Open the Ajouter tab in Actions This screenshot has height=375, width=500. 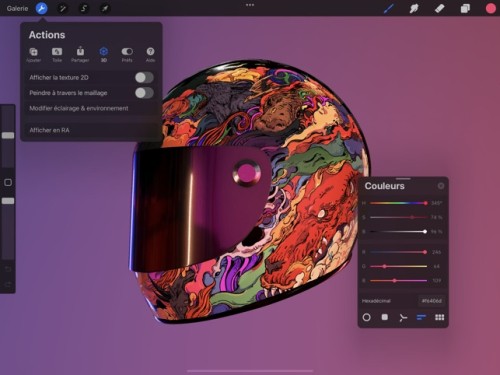pyautogui.click(x=33, y=55)
